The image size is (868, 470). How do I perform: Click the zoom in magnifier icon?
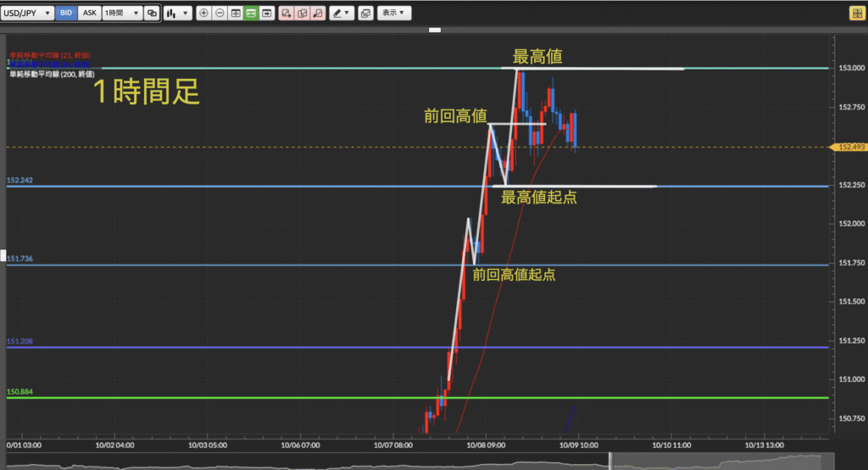[x=203, y=14]
